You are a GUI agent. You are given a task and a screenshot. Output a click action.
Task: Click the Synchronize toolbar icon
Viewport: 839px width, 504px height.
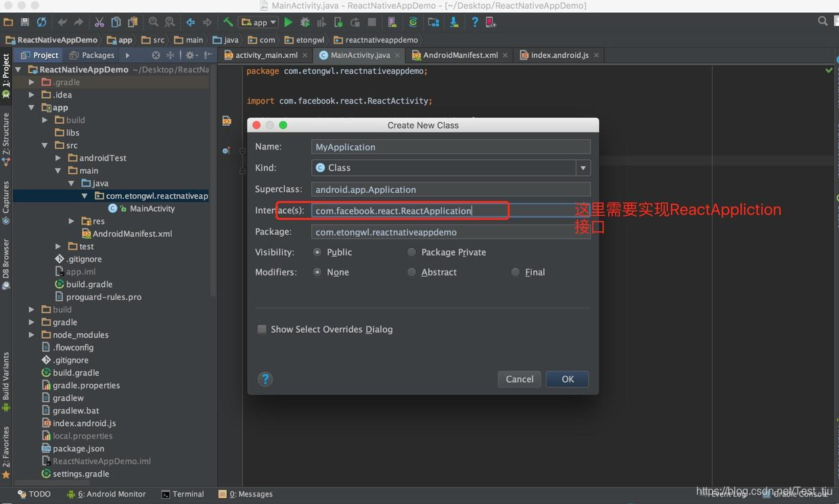tap(41, 22)
